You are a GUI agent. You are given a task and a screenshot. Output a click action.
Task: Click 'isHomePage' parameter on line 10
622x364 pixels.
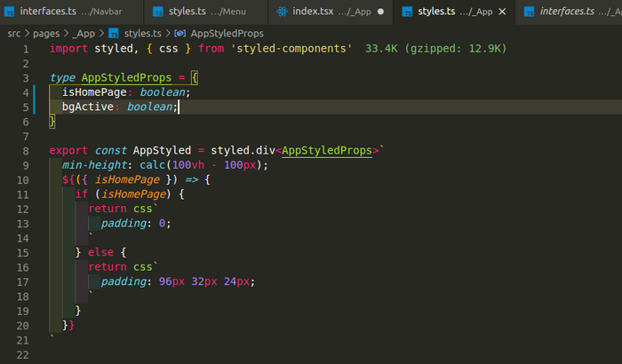tap(127, 179)
